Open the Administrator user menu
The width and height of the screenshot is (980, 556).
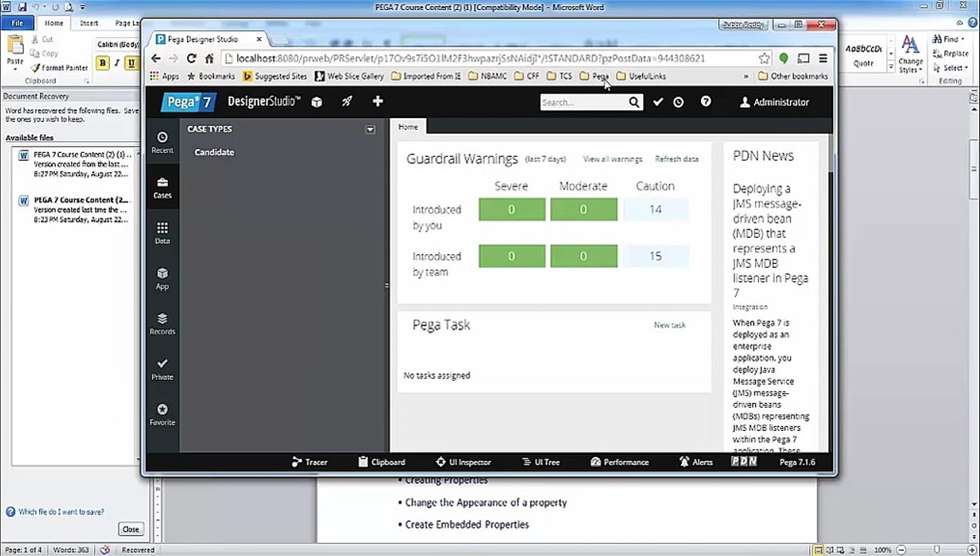pos(774,102)
